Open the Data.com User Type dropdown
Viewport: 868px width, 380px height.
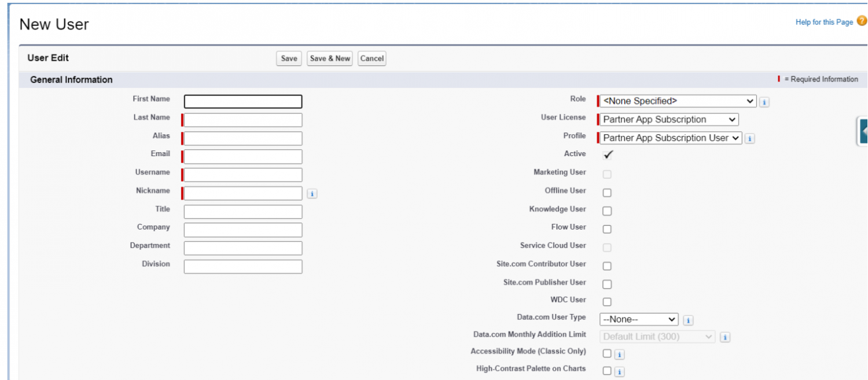pyautogui.click(x=639, y=319)
